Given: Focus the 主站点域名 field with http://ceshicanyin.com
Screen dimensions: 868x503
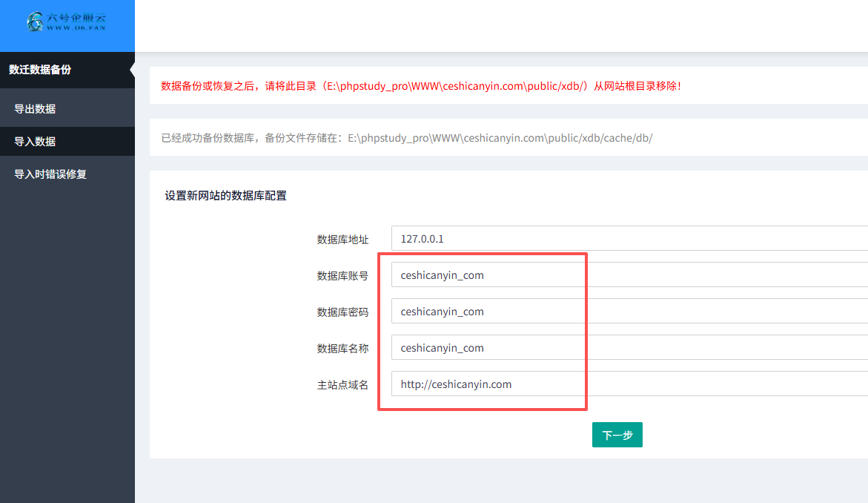Looking at the screenshot, I should tap(629, 384).
